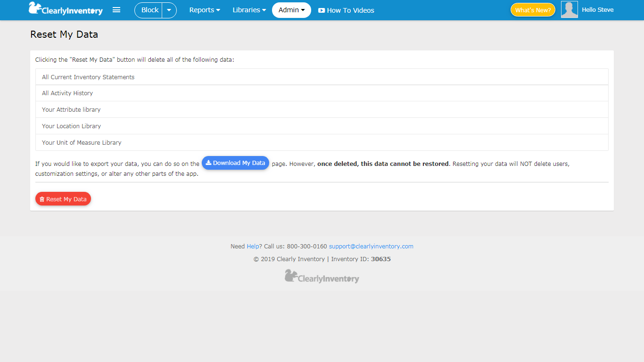The height and width of the screenshot is (362, 644).
Task: Follow the Help link in footer
Action: tap(253, 246)
